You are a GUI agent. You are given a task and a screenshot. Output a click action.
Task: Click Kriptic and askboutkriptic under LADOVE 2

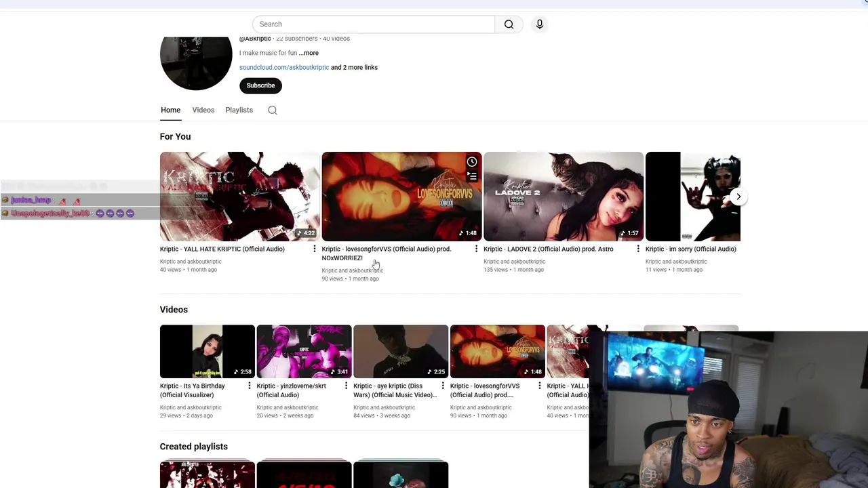pos(514,262)
